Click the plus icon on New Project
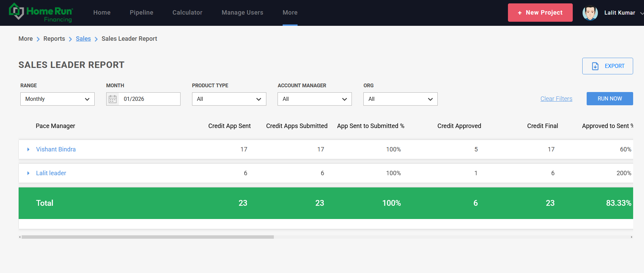 coord(519,13)
